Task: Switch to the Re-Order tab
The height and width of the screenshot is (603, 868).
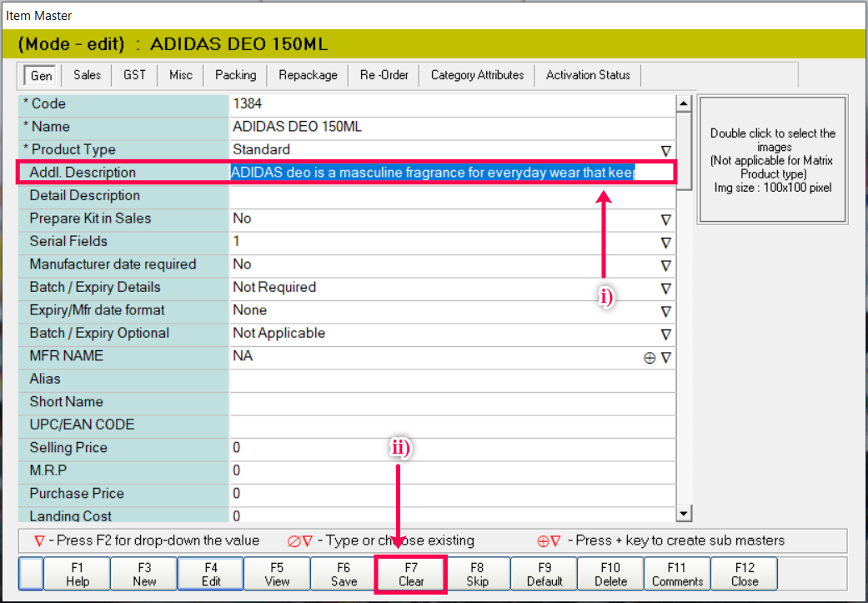Action: (x=384, y=75)
